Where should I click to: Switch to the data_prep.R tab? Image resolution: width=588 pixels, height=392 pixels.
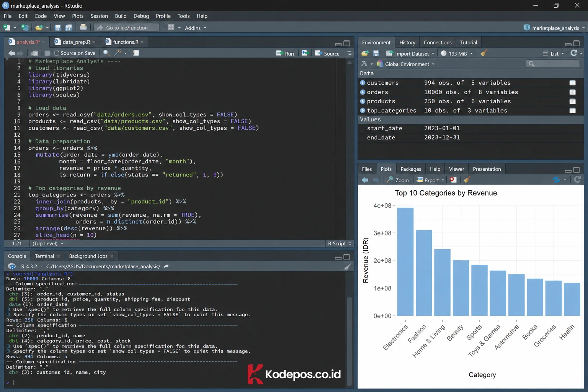pos(76,42)
